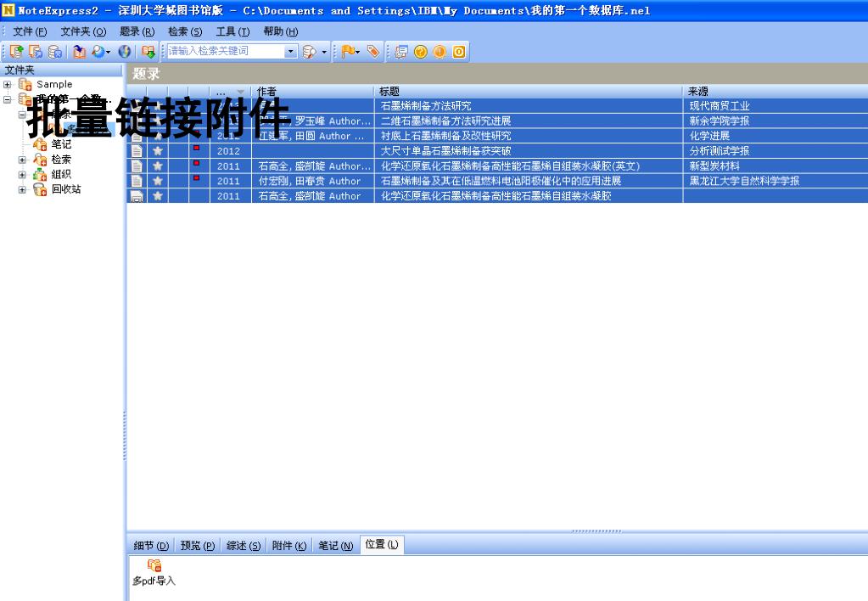Switch to the 附件 tab
Screen dimensions: 868x601
(288, 545)
